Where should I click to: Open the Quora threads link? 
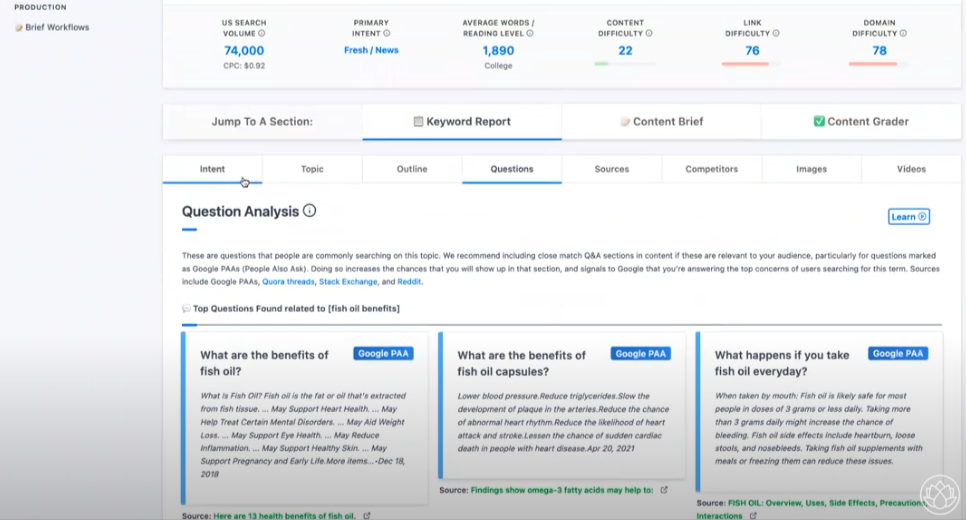point(288,282)
